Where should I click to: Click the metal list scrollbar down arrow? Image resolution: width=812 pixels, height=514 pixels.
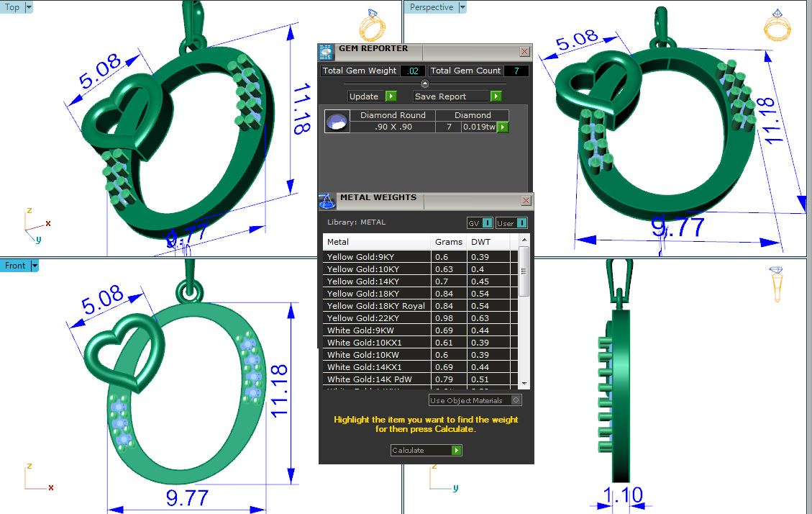point(524,384)
